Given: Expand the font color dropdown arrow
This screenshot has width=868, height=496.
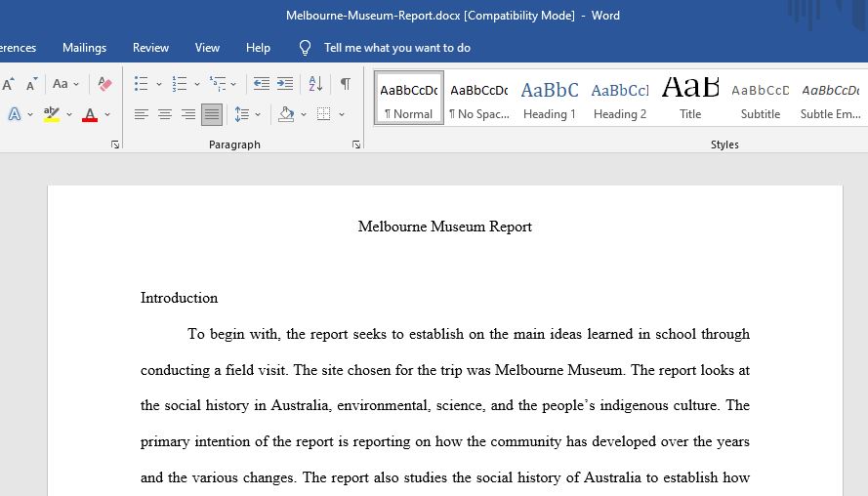Looking at the screenshot, I should [x=107, y=114].
